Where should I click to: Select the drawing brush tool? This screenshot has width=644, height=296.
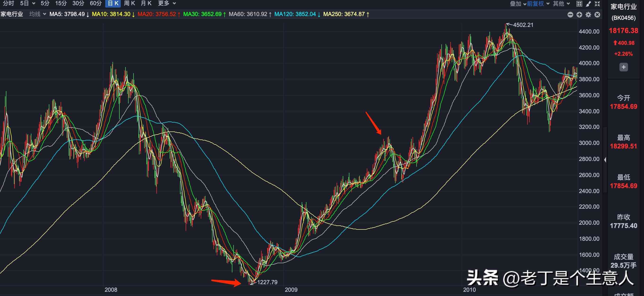(588, 4)
